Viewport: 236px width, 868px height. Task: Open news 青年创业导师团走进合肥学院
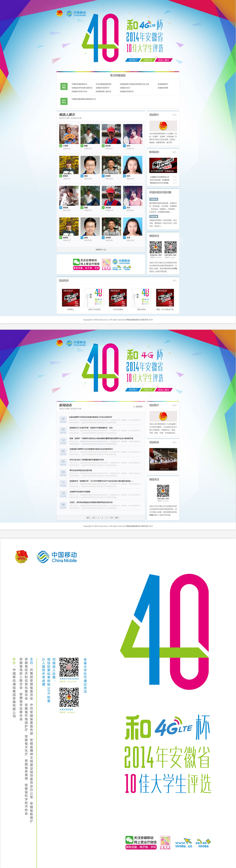click(80, 470)
